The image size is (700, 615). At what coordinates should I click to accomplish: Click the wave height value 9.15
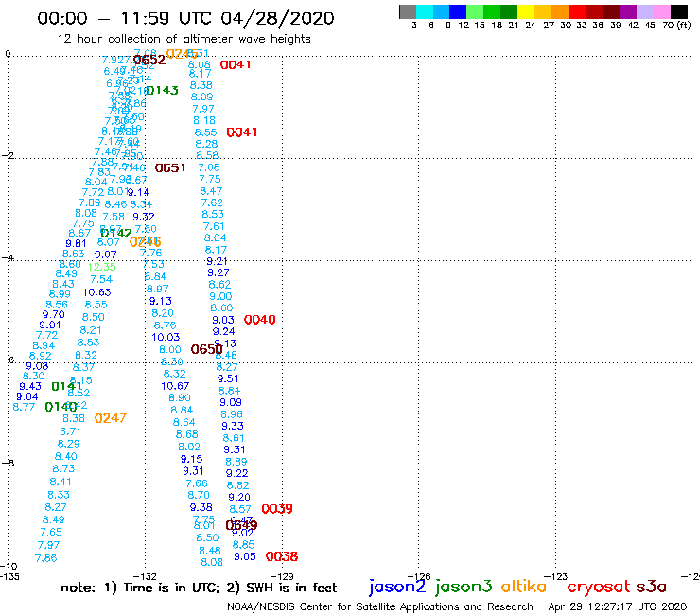[191, 459]
